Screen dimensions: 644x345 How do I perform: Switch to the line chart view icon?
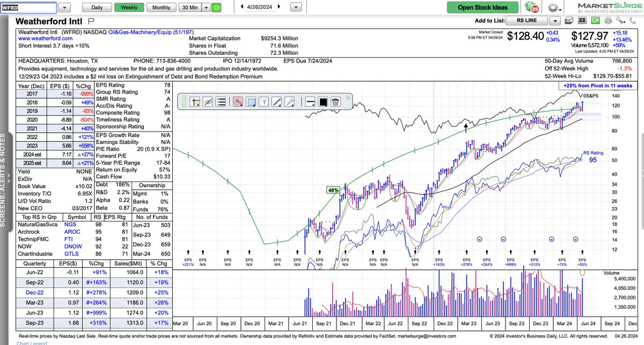click(569, 20)
